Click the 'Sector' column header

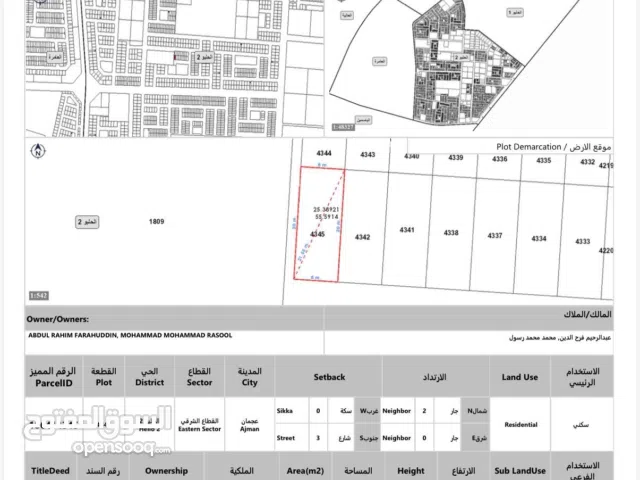199,382
